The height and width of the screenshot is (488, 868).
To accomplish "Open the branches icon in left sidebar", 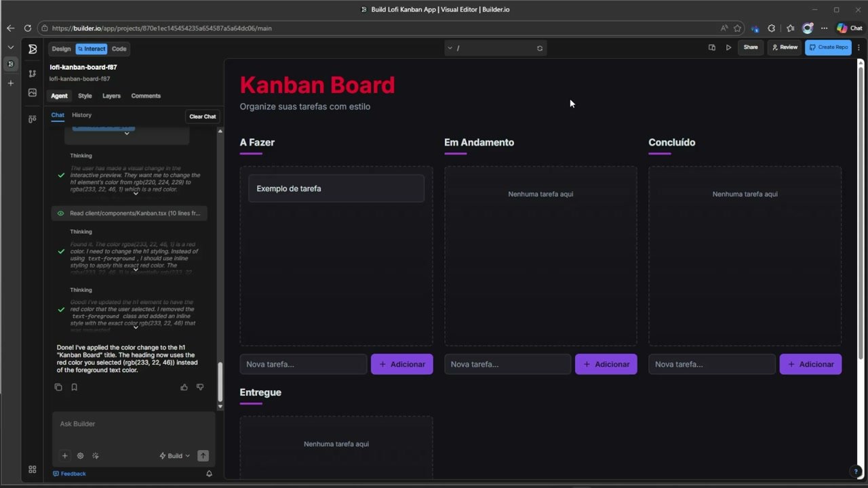I will (32, 73).
